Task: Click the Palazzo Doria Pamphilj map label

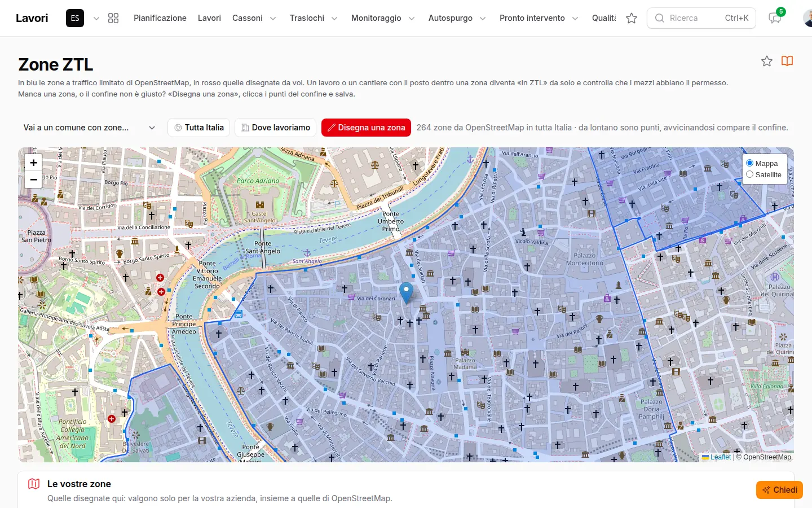Action: 651,409
